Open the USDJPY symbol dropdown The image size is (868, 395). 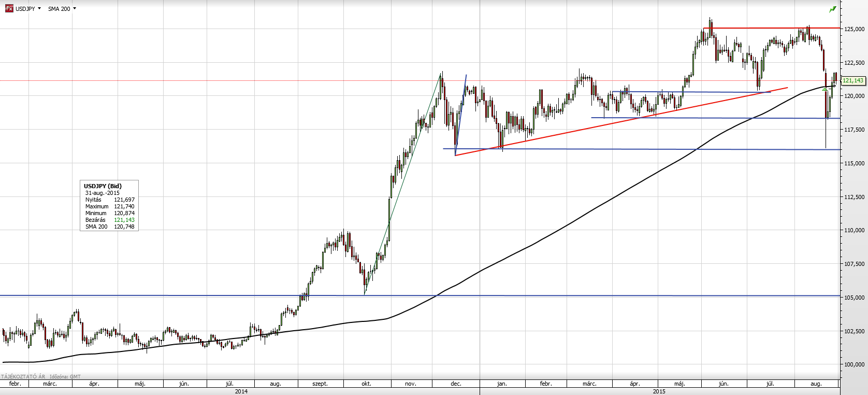pos(28,9)
